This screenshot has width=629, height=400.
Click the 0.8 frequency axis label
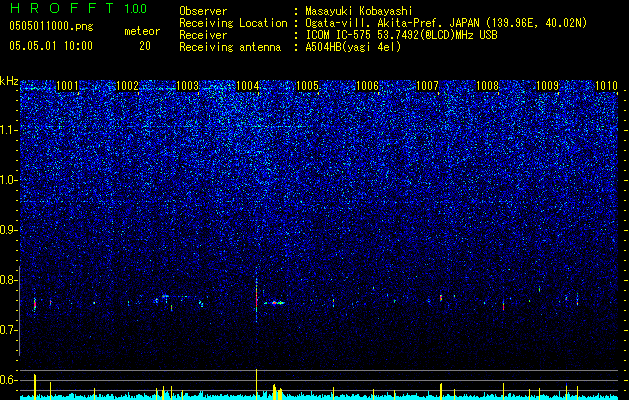click(x=8, y=280)
